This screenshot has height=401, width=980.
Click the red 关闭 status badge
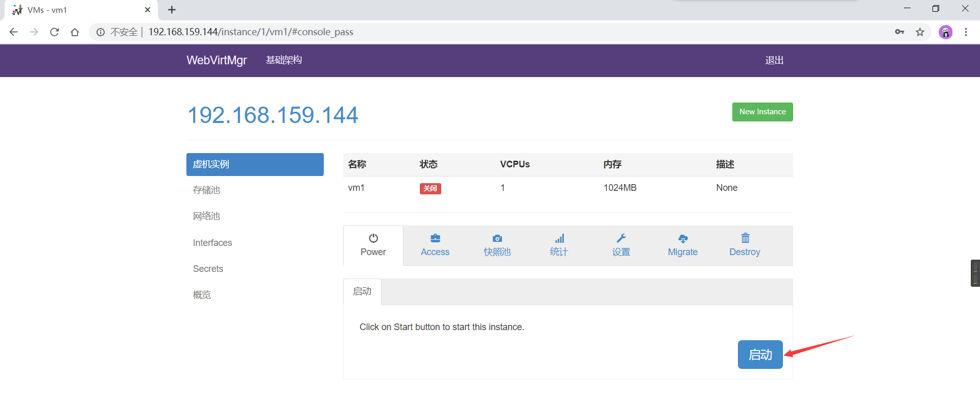tap(431, 188)
